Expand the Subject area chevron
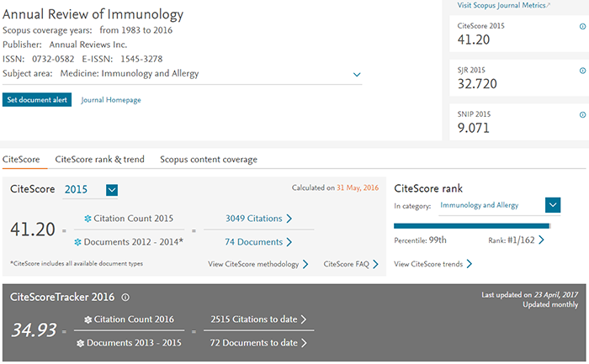This screenshot has width=589, height=364. [x=357, y=74]
